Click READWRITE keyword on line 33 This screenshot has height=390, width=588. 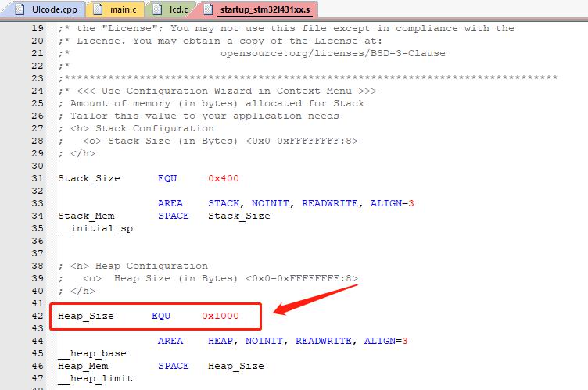click(x=330, y=203)
